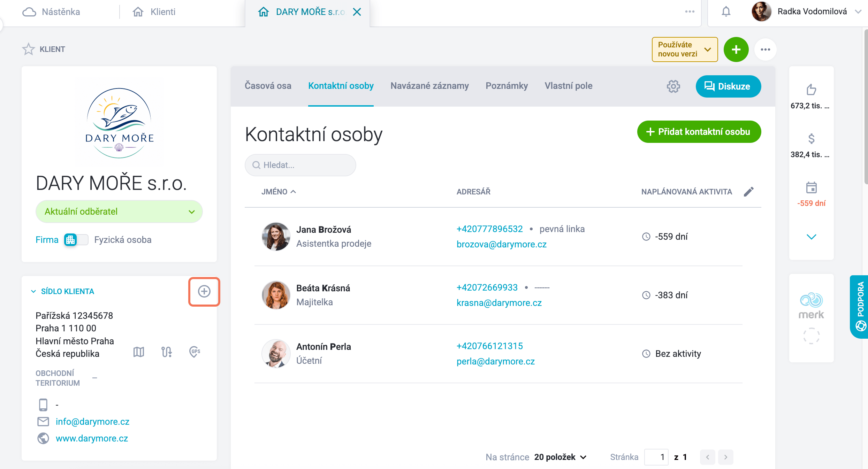Switch to Klienti tab
The image size is (868, 469).
[x=154, y=12]
